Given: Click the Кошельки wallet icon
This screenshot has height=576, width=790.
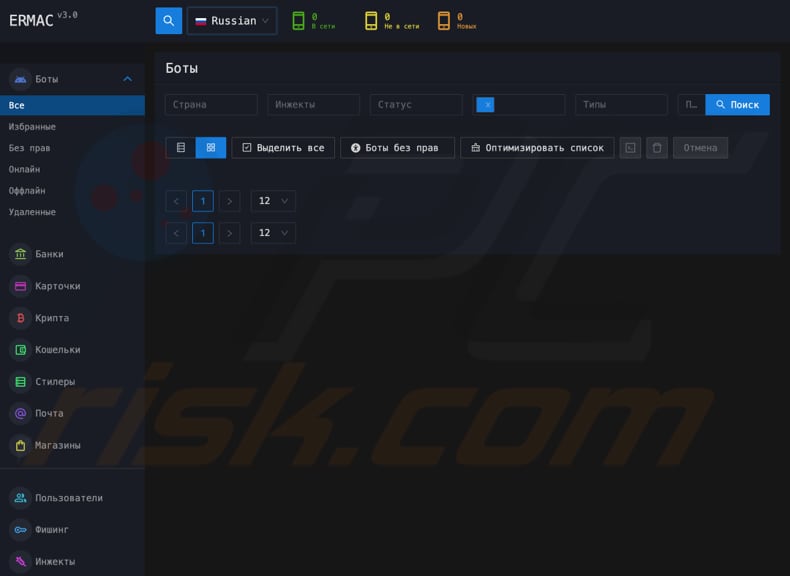Looking at the screenshot, I should tap(20, 350).
